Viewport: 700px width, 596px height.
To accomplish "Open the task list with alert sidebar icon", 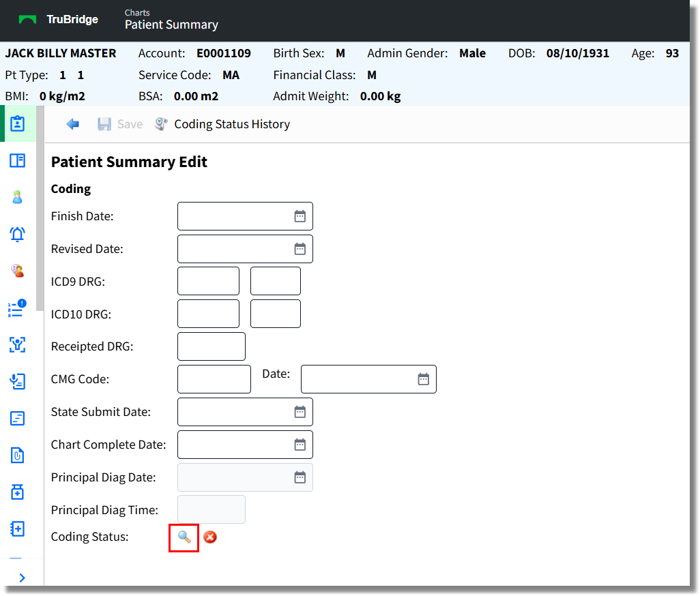I will point(18,308).
